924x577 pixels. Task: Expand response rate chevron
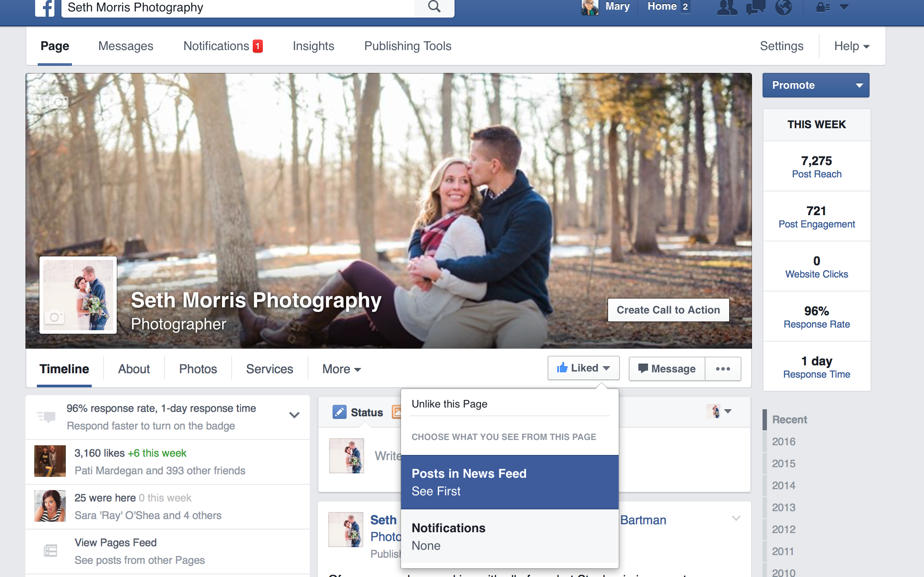click(x=294, y=415)
